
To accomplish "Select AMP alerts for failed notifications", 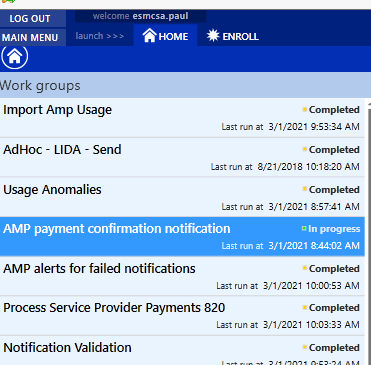I will tap(182, 276).
